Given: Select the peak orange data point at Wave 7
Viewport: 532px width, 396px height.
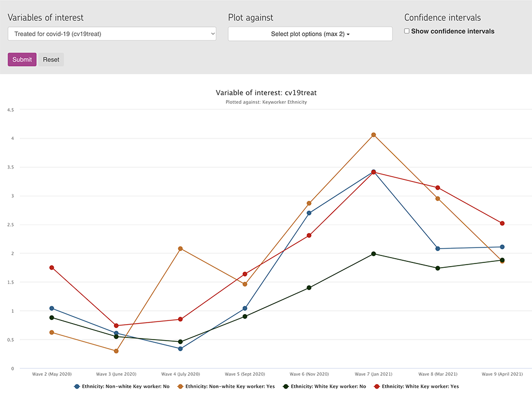Looking at the screenshot, I should pos(373,135).
